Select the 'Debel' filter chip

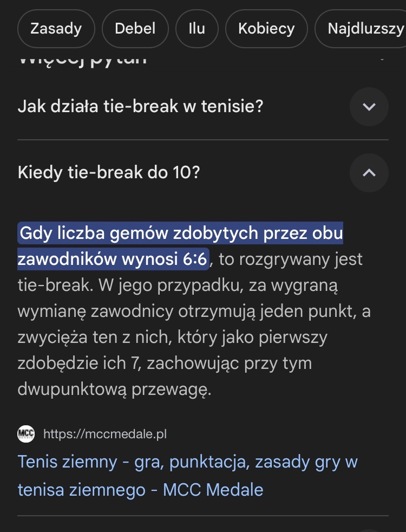pyautogui.click(x=135, y=28)
